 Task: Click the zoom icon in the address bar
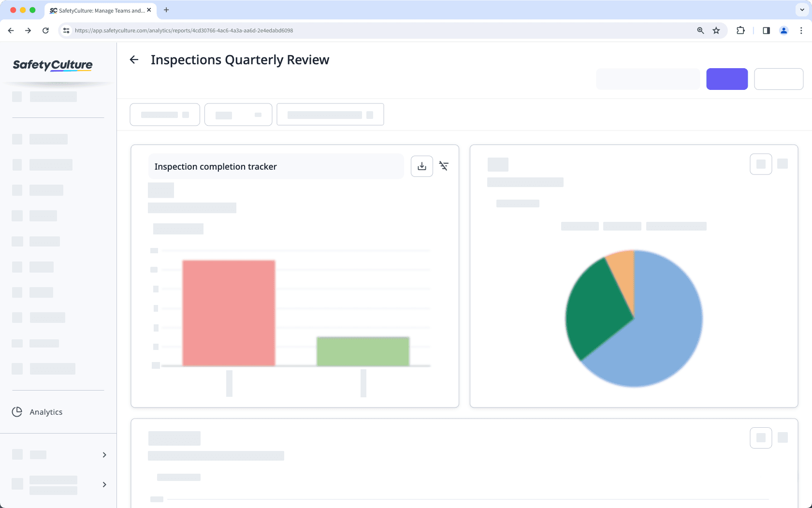point(700,30)
